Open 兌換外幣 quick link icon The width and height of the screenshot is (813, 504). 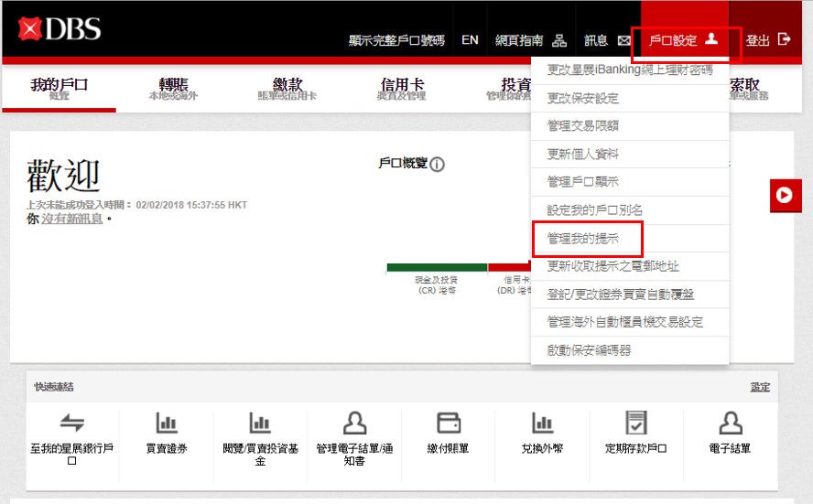[543, 423]
